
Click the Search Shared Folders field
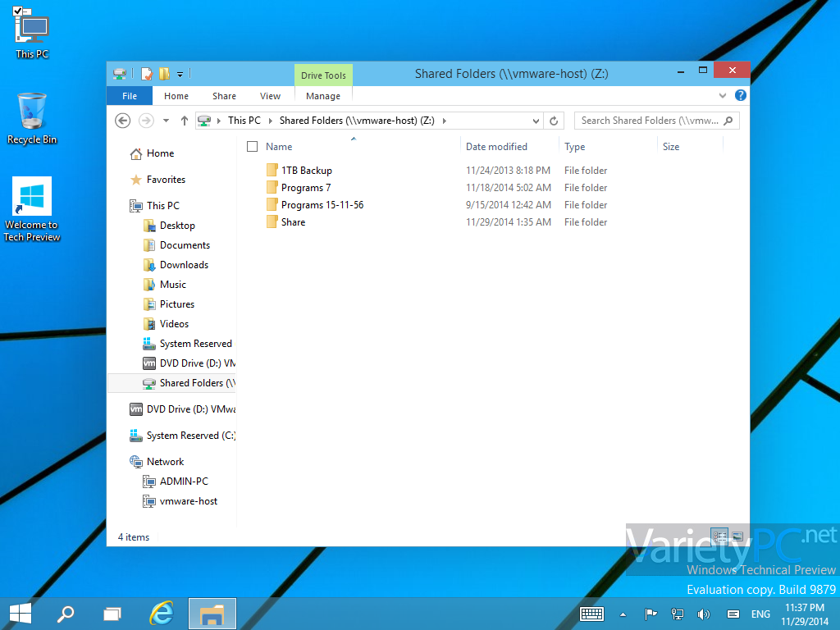click(648, 121)
